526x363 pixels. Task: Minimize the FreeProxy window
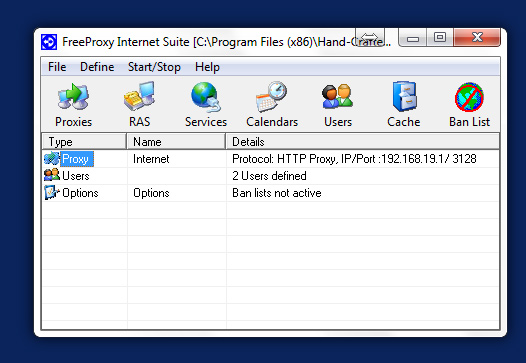413,38
